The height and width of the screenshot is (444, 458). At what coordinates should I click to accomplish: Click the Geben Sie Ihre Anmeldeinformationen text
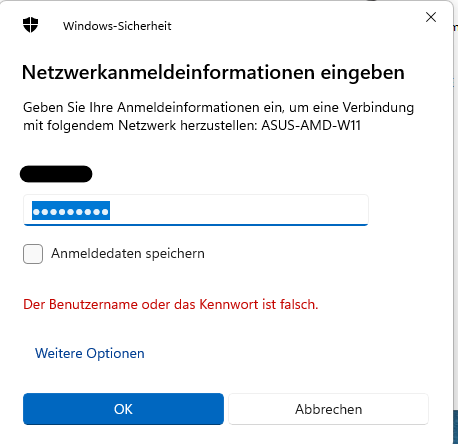click(218, 107)
